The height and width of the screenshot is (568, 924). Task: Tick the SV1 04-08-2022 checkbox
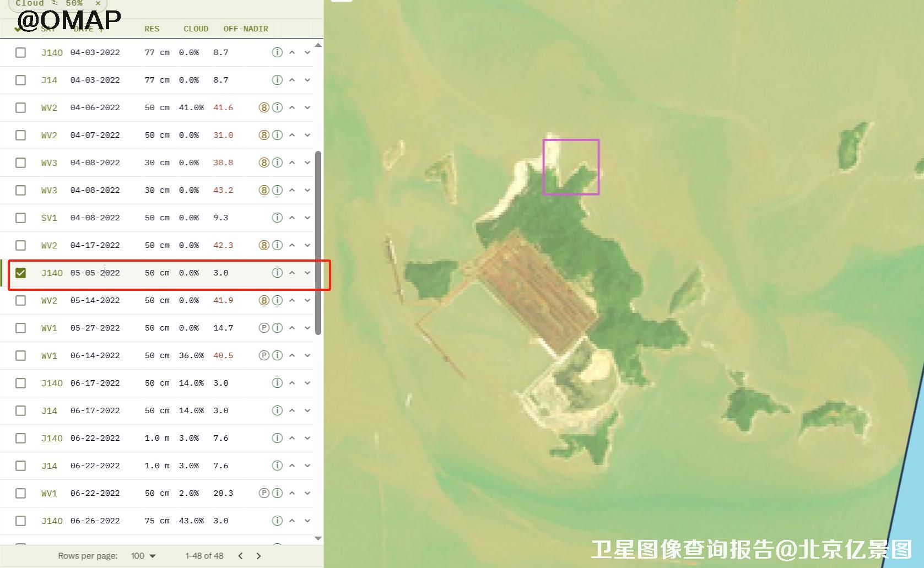pyautogui.click(x=20, y=218)
